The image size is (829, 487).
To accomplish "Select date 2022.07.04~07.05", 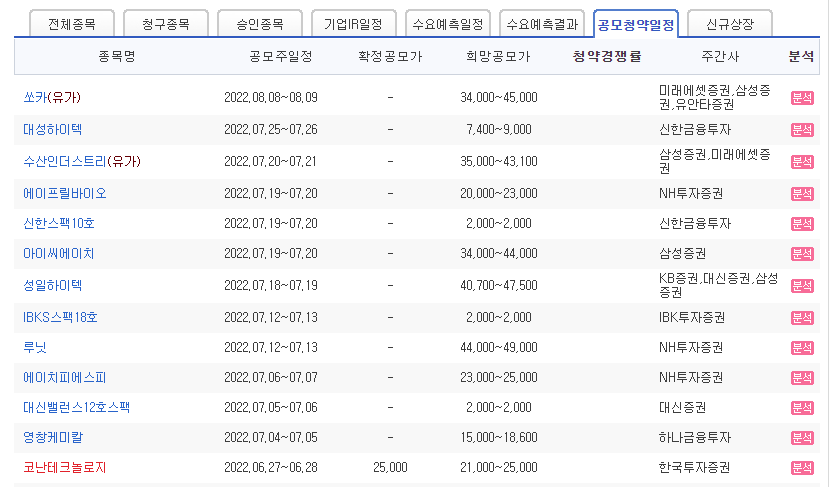I will pyautogui.click(x=271, y=438).
